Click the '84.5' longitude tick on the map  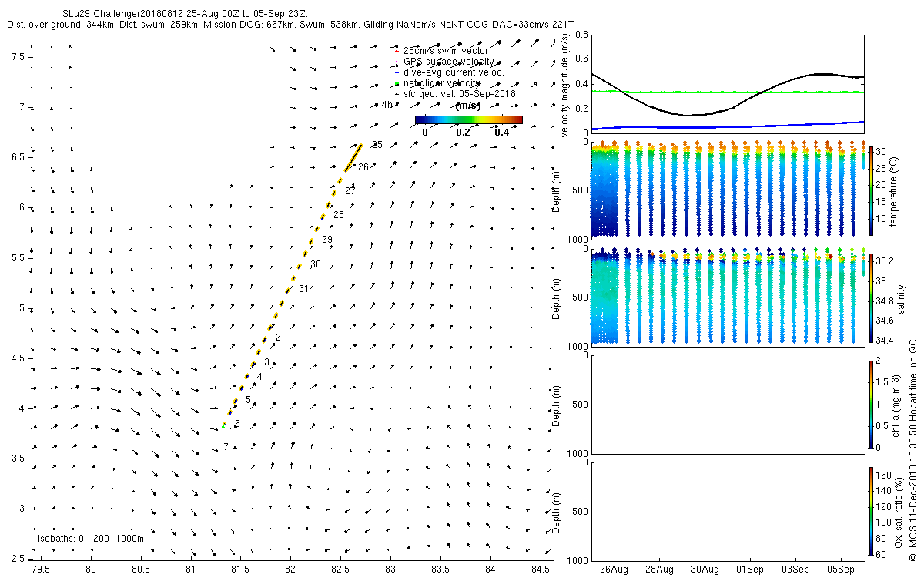coord(540,568)
